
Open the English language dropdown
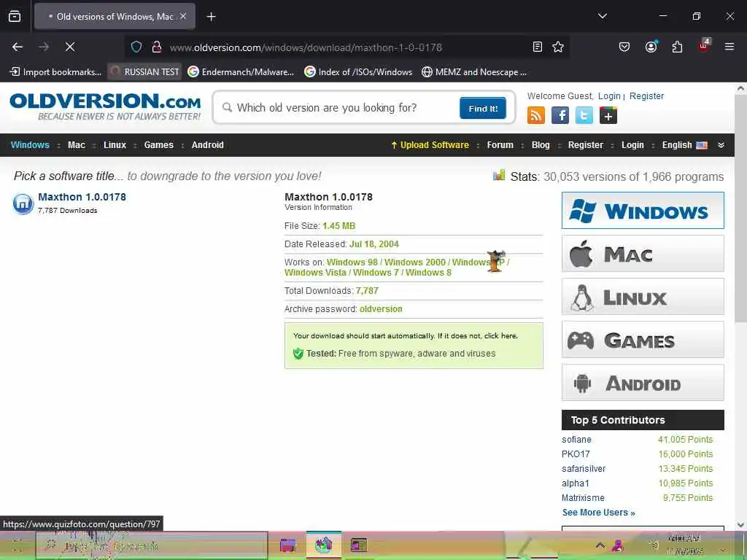pyautogui.click(x=684, y=145)
